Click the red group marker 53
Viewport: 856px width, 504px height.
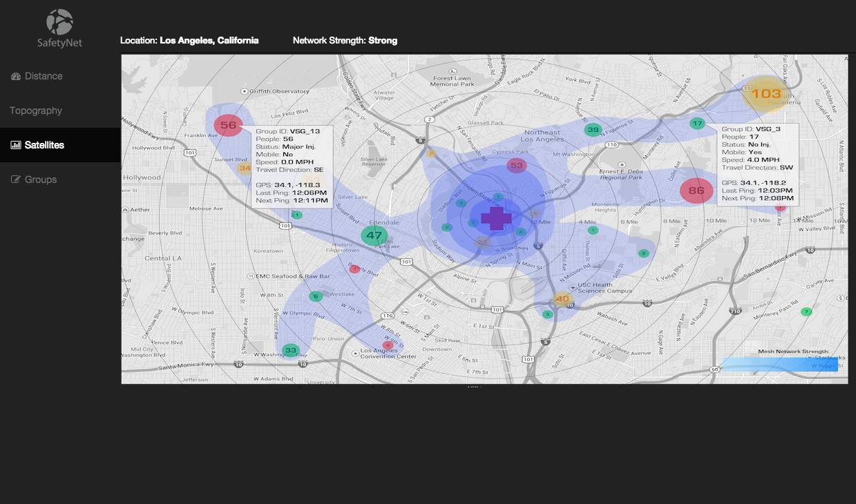pyautogui.click(x=517, y=165)
